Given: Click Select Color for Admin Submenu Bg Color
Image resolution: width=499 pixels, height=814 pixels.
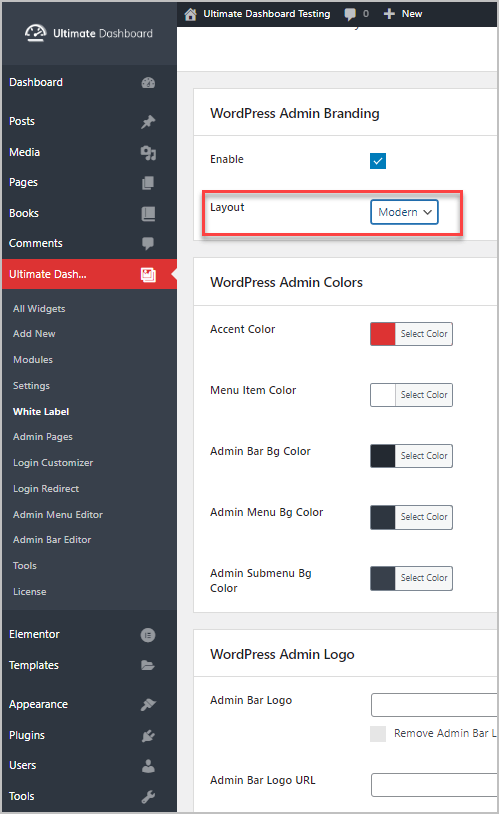Looking at the screenshot, I should [x=424, y=578].
